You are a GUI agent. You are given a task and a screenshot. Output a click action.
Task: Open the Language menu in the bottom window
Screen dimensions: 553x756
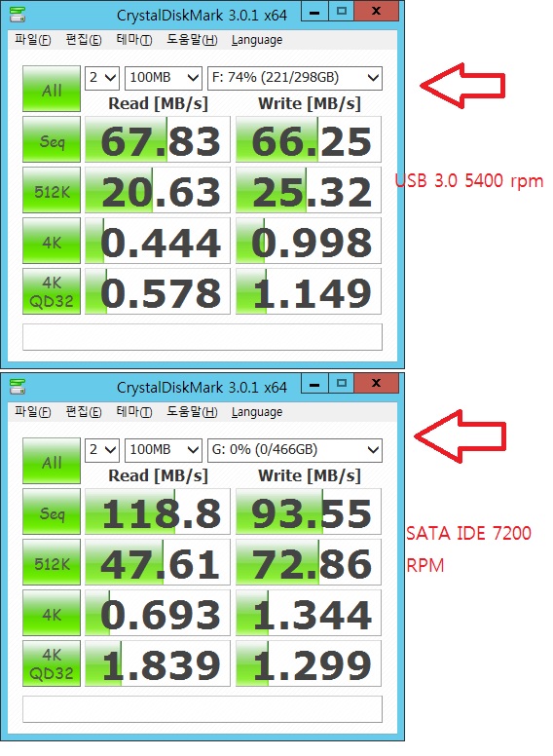(257, 412)
